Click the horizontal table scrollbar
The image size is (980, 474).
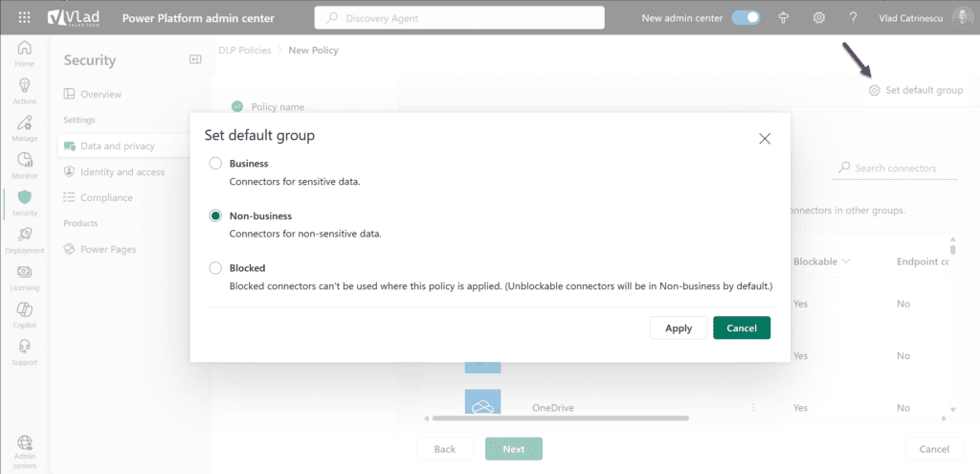pos(560,418)
